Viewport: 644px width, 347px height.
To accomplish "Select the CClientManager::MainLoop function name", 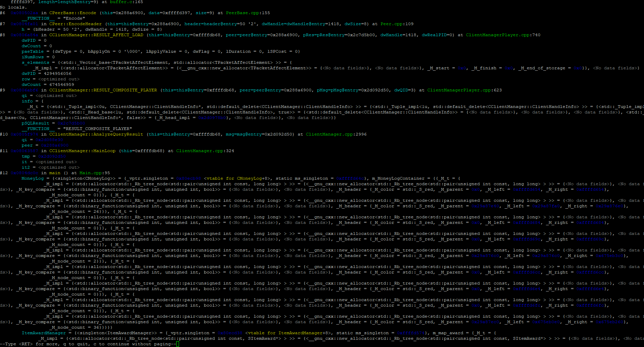I will point(82,151).
